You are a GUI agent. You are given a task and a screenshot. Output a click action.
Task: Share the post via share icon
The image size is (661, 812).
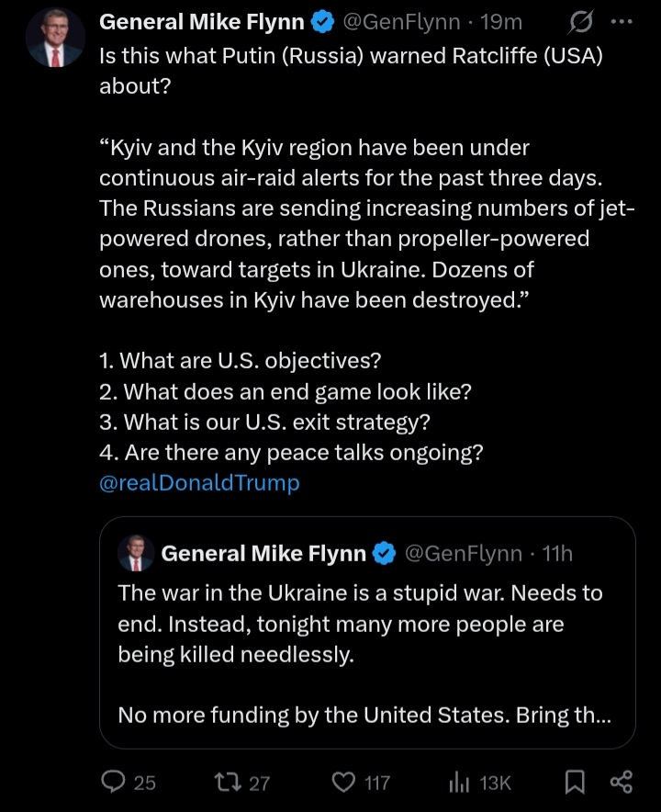pyautogui.click(x=622, y=782)
